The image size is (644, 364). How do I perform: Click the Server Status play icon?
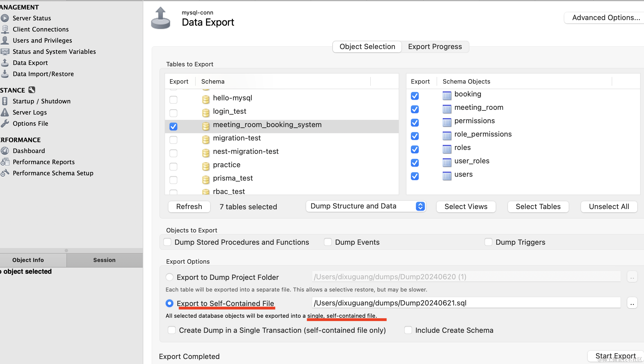tap(5, 18)
